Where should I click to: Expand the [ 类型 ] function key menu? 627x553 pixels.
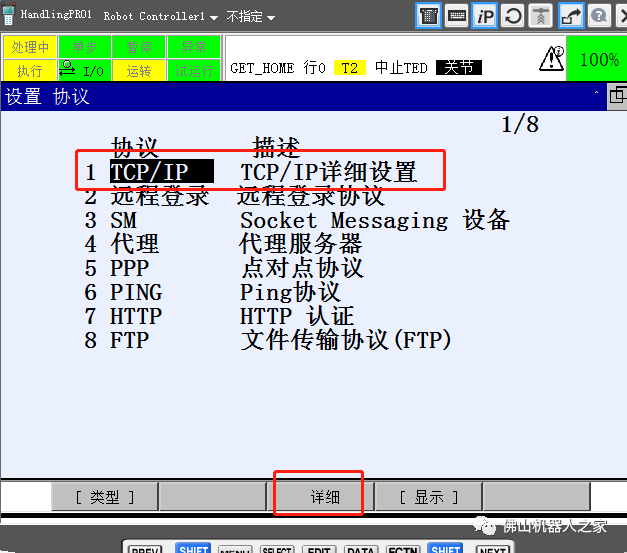[105, 497]
